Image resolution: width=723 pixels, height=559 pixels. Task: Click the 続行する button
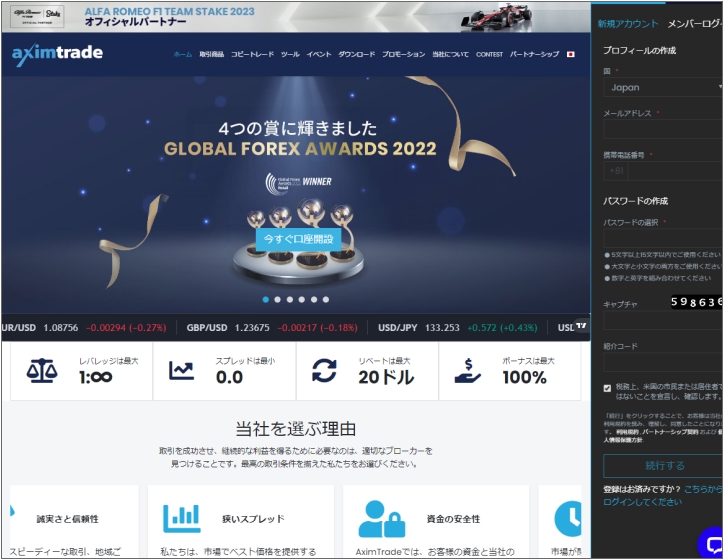point(663,466)
